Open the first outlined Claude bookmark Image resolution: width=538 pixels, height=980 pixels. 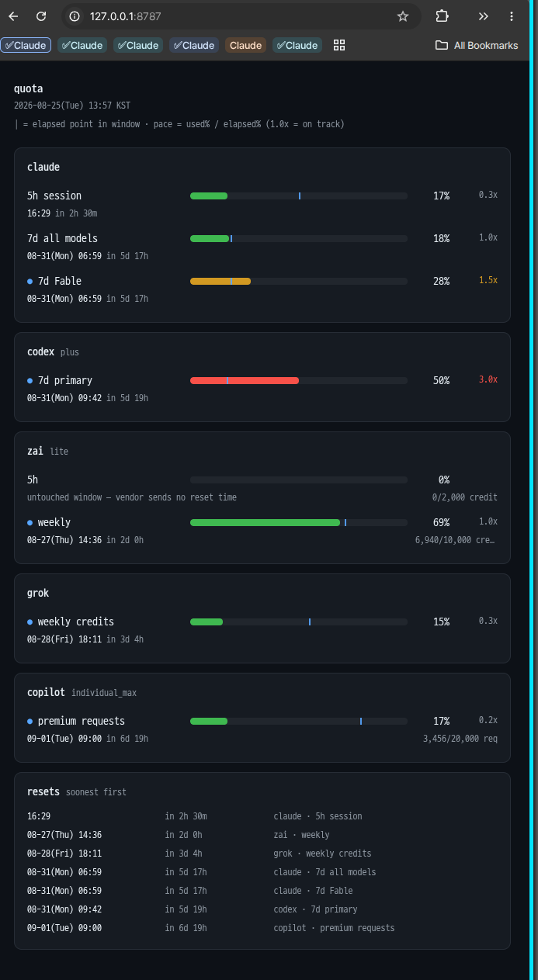point(26,45)
